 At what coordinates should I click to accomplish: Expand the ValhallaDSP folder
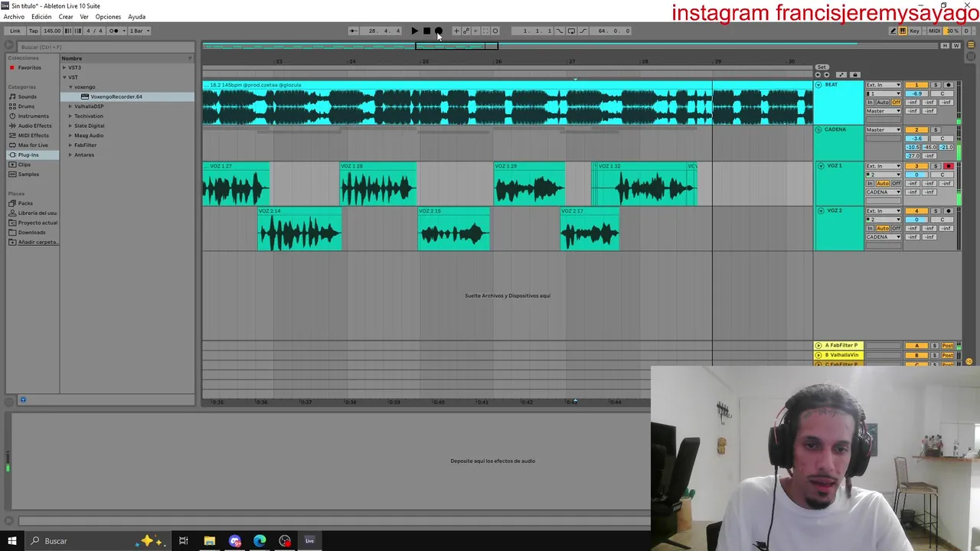click(x=70, y=106)
